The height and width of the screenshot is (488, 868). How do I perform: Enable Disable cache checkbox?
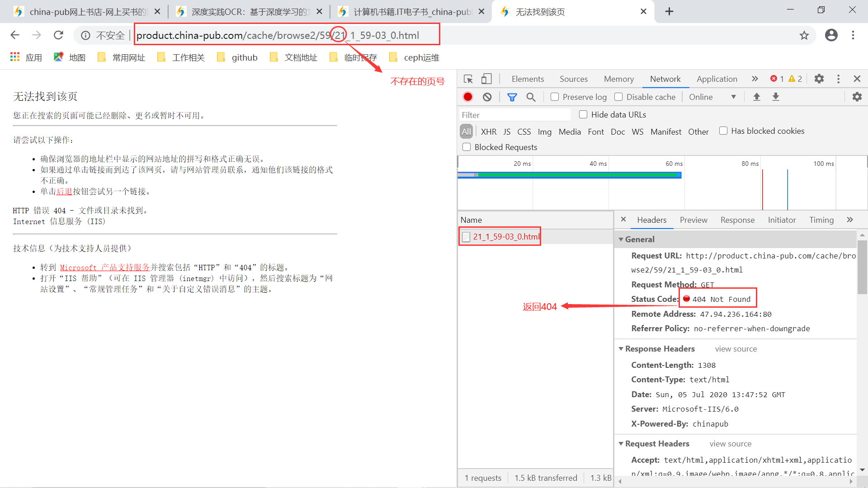tap(618, 97)
